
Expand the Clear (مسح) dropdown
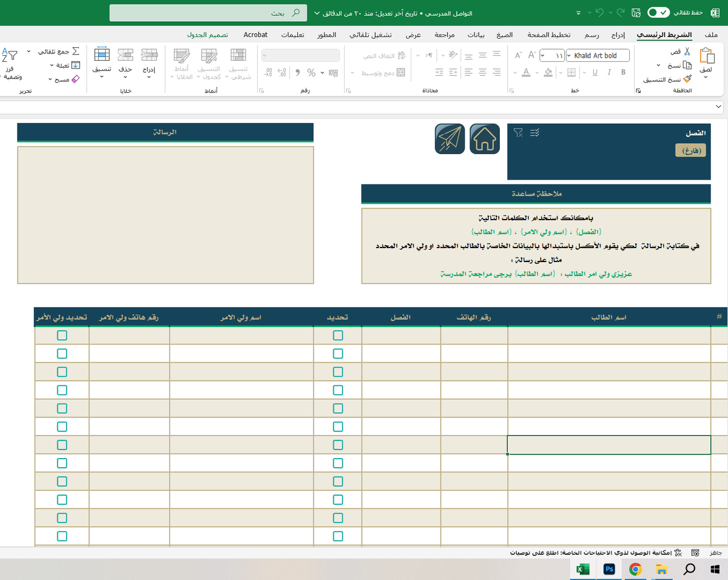point(50,79)
